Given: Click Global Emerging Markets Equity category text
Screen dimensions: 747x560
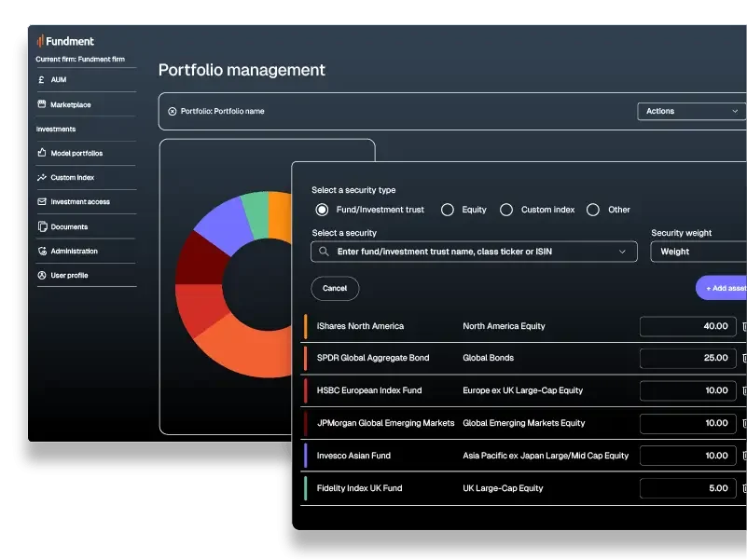Looking at the screenshot, I should click(x=523, y=423).
